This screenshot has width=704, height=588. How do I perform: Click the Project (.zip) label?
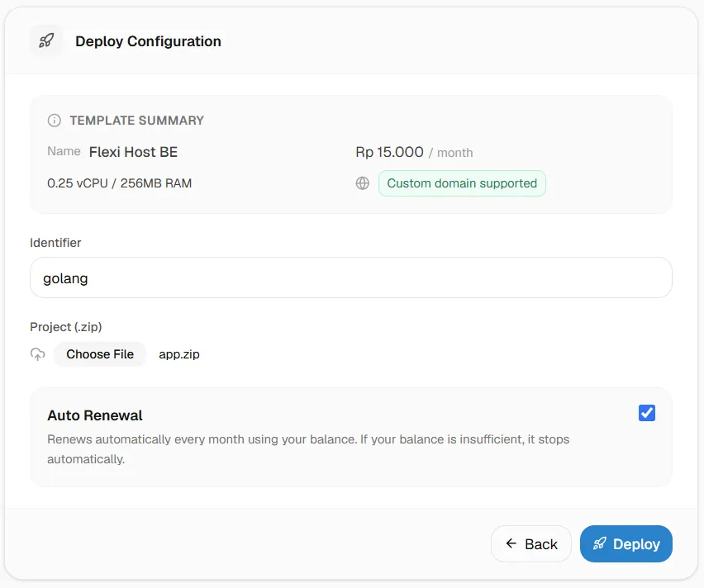point(66,327)
